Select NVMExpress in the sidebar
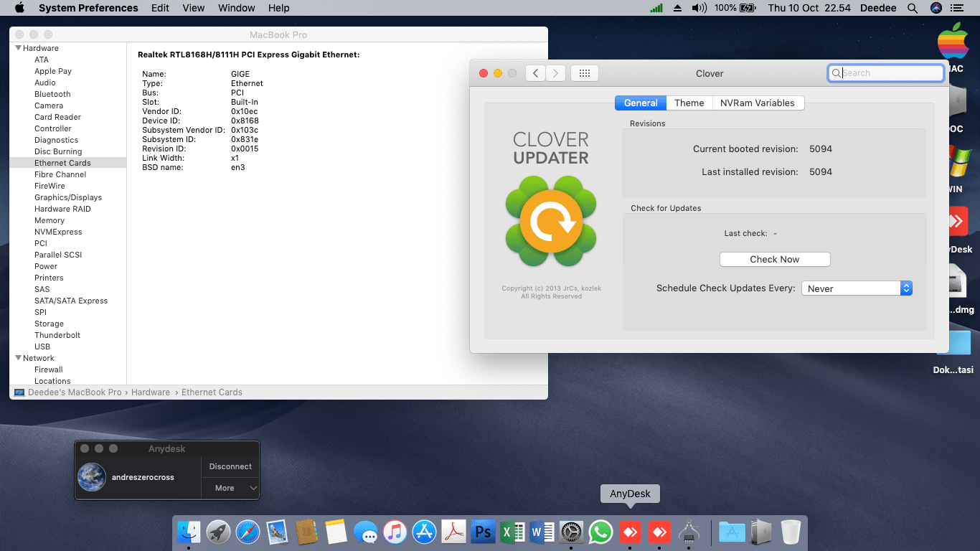The height and width of the screenshot is (551, 980). (58, 232)
